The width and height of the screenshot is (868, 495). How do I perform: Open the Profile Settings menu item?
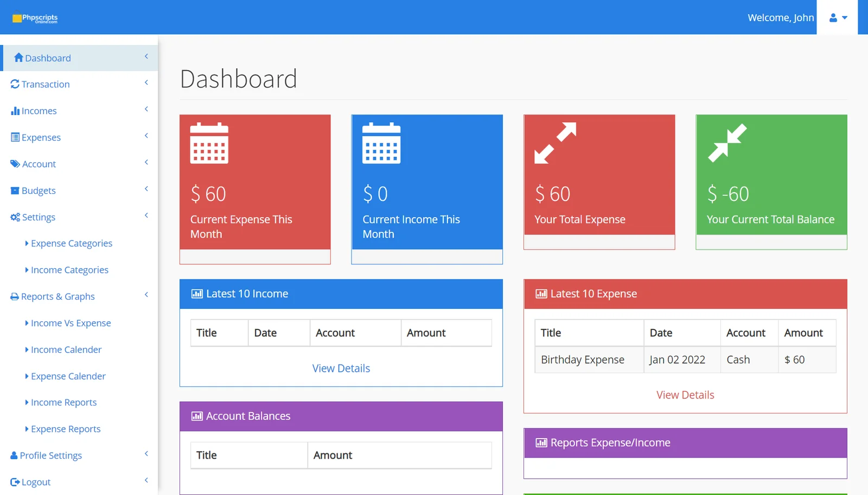(x=79, y=455)
